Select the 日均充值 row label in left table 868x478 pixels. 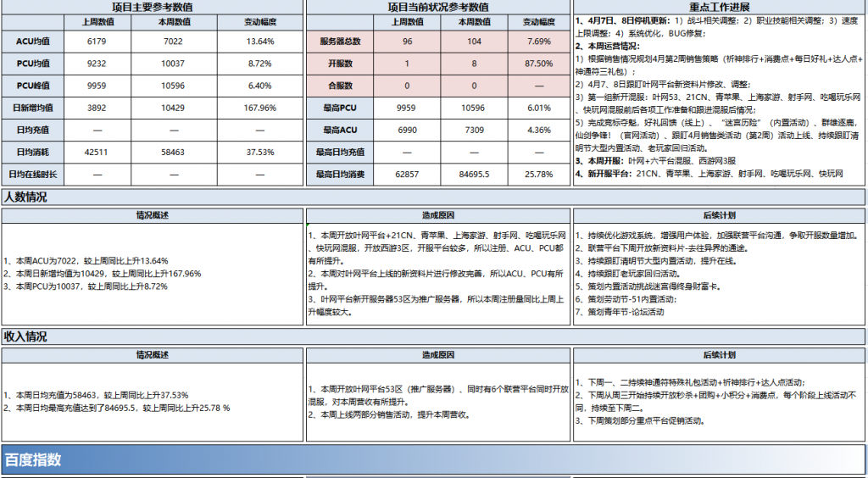pyautogui.click(x=33, y=130)
